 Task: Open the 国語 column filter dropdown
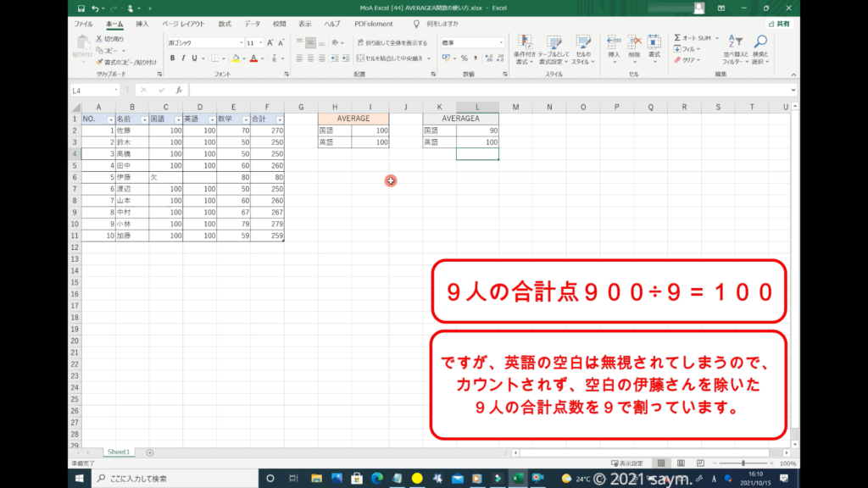pyautogui.click(x=177, y=119)
